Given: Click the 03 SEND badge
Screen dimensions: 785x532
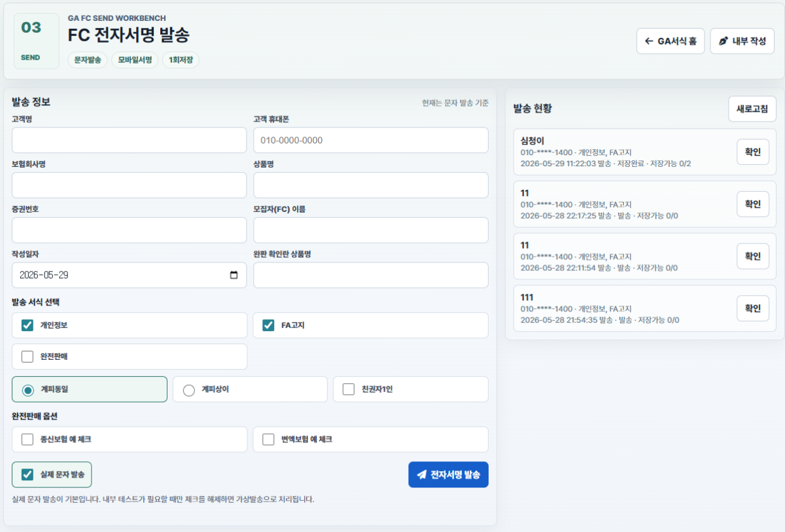Looking at the screenshot, I should click(31, 41).
